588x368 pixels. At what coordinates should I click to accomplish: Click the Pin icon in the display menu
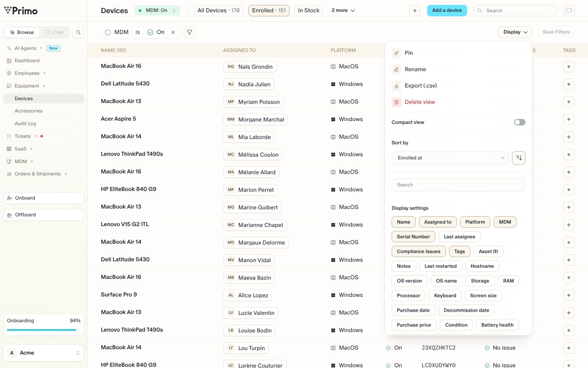pyautogui.click(x=396, y=53)
